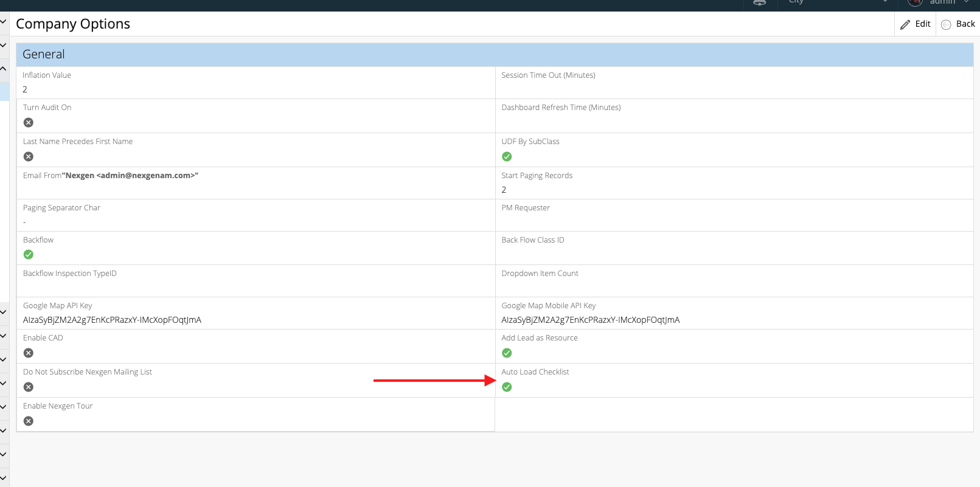Select the Inflation Value label
This screenshot has height=487, width=980.
(x=47, y=75)
